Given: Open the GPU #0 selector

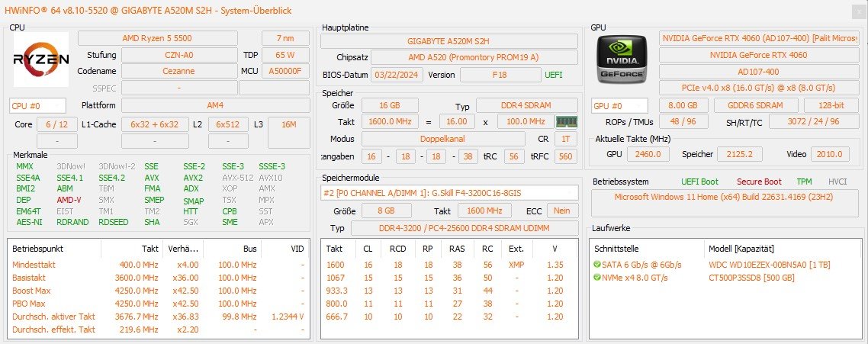Looking at the screenshot, I should (619, 105).
